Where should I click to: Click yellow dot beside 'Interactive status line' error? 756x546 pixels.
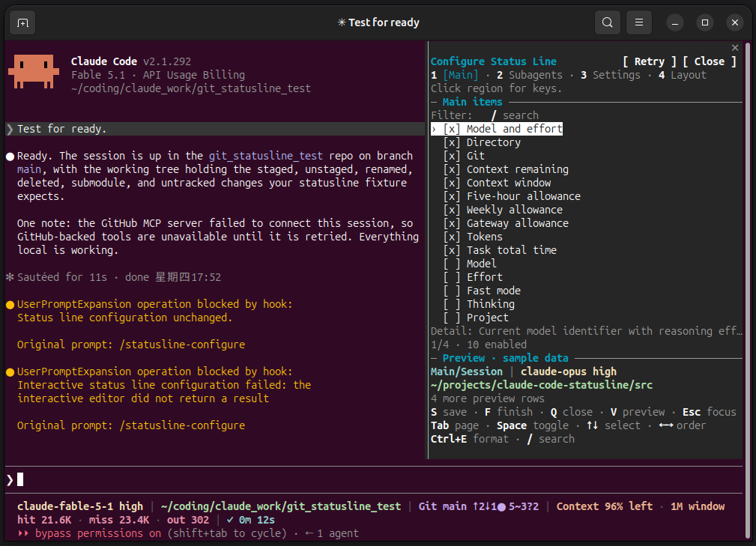(10, 372)
